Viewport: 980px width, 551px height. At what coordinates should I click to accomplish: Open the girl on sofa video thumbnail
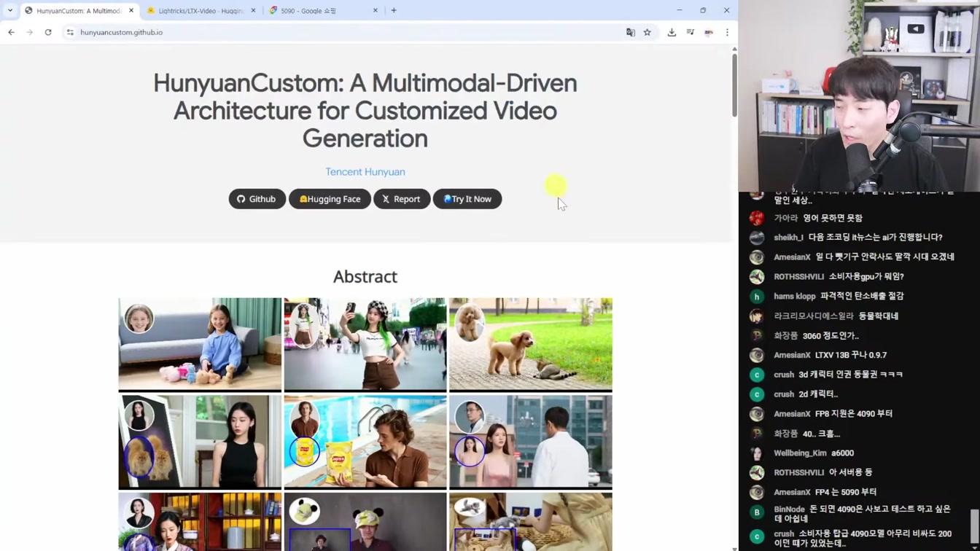coord(200,344)
